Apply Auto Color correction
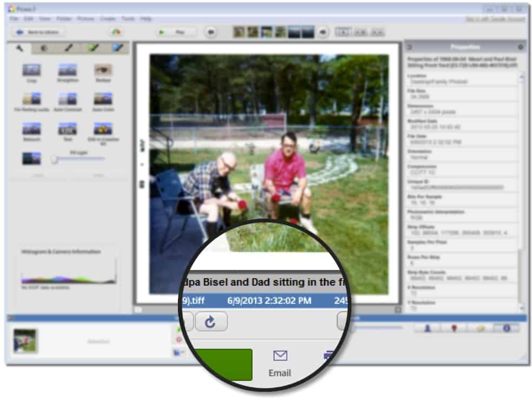 tap(103, 99)
